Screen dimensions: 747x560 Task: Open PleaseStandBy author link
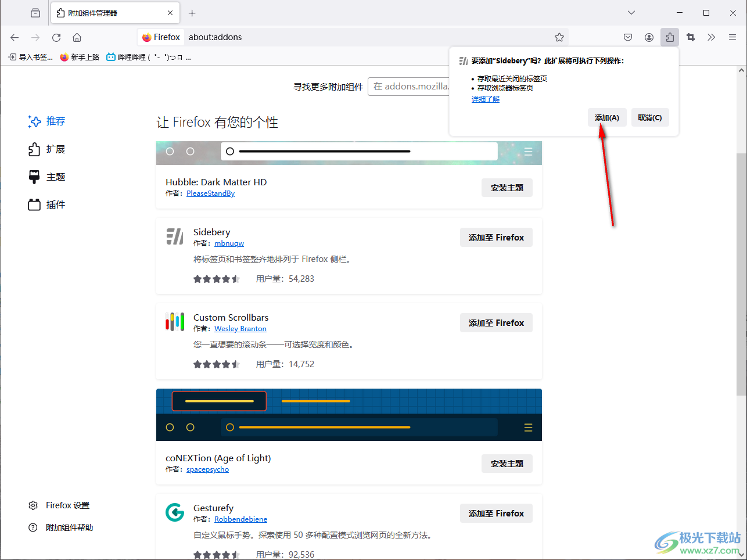[210, 193]
